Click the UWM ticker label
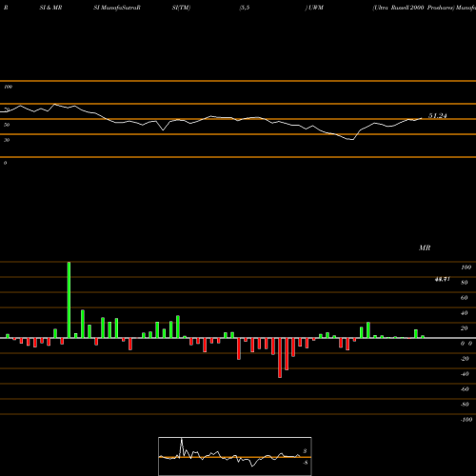The image size is (476, 476). [316, 8]
